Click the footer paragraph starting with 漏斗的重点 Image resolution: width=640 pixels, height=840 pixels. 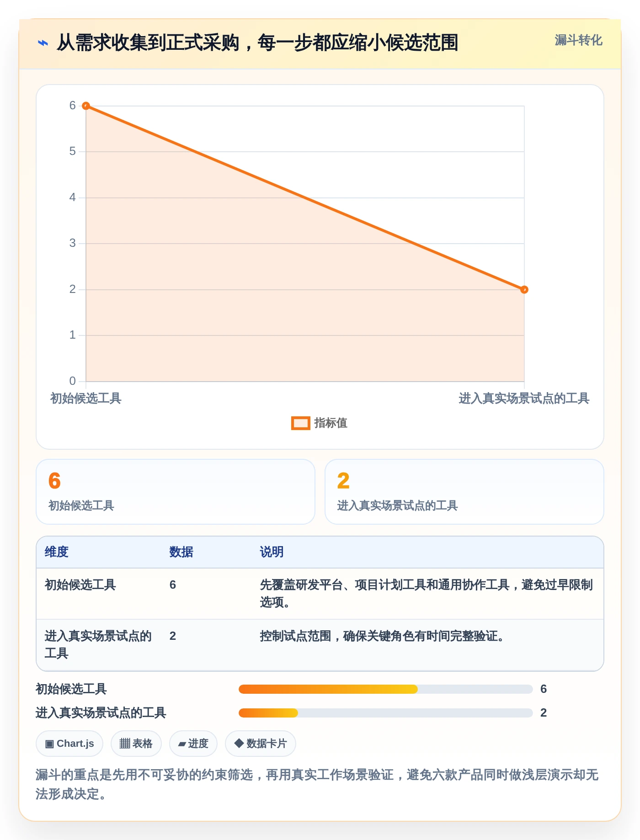(x=317, y=784)
